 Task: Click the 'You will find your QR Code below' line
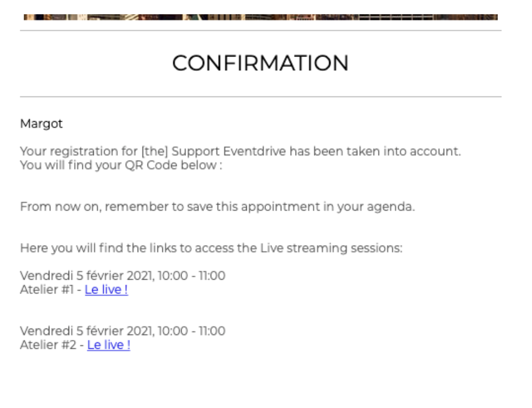[121, 165]
